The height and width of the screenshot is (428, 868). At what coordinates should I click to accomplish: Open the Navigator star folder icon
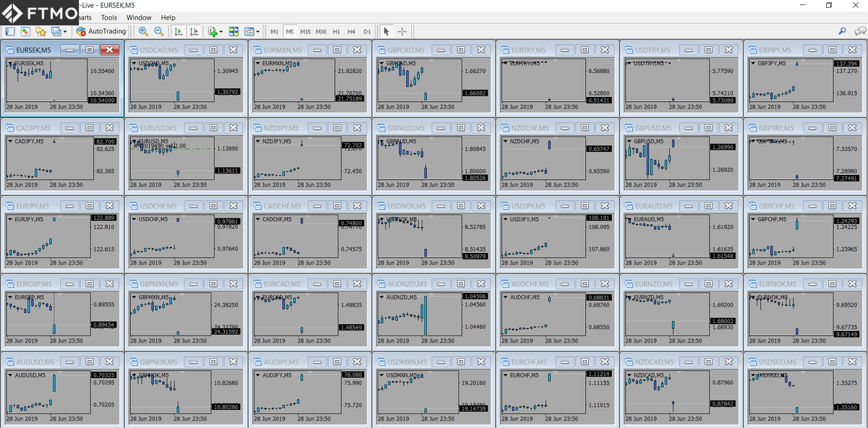[41, 31]
